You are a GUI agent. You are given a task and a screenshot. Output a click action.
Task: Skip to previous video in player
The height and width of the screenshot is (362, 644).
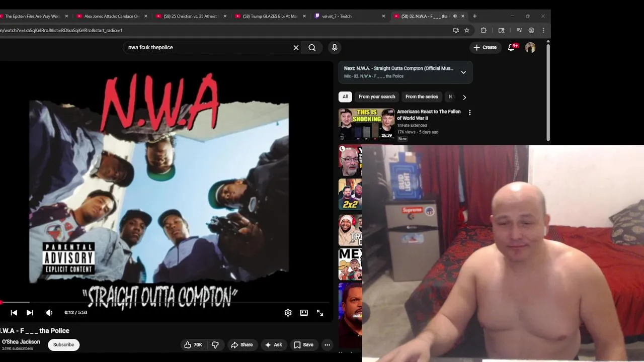click(x=14, y=313)
